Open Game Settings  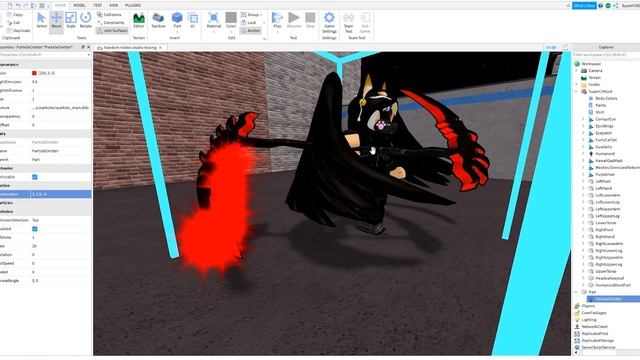329,22
